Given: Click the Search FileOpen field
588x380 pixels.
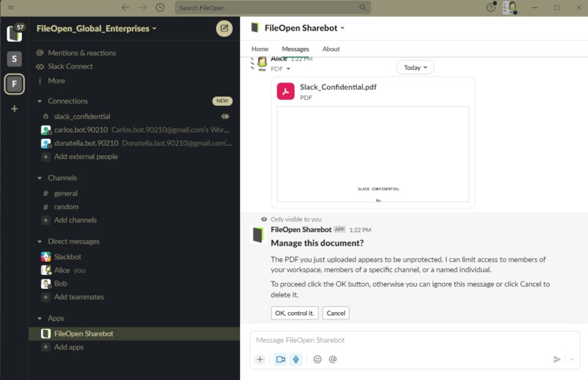Looking at the screenshot, I should tap(273, 7).
